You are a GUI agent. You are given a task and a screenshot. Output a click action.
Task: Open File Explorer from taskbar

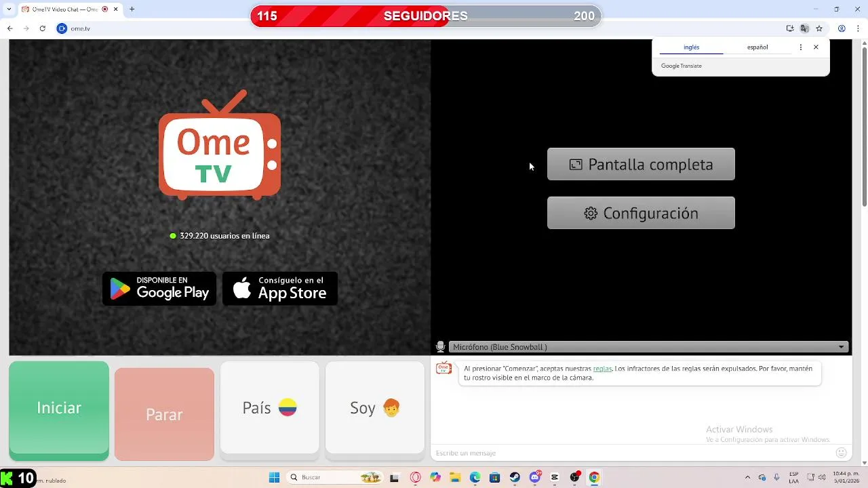(455, 477)
